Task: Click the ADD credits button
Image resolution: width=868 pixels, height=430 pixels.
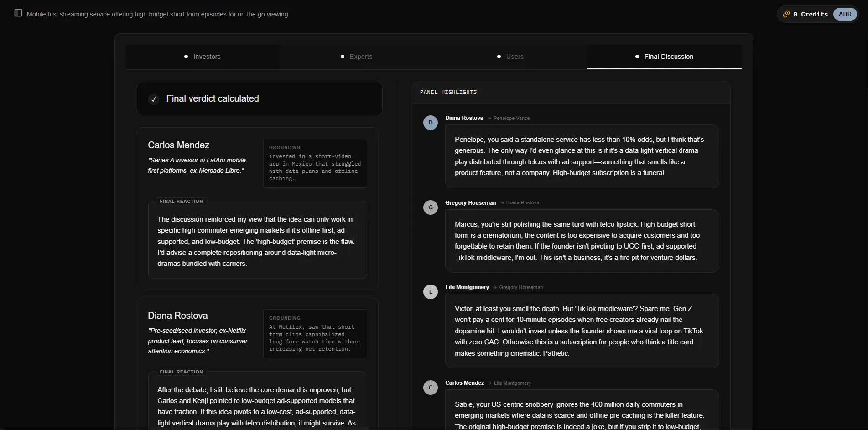Action: point(845,14)
